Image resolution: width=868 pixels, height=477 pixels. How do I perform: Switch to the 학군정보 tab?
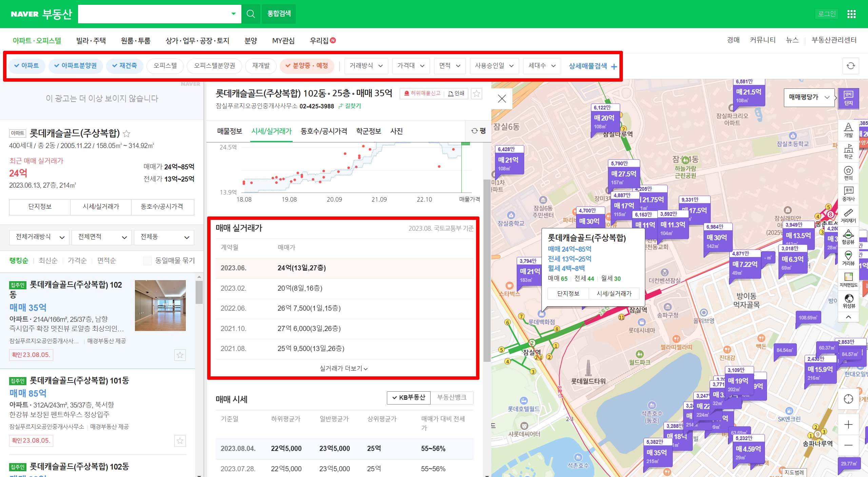(x=368, y=131)
